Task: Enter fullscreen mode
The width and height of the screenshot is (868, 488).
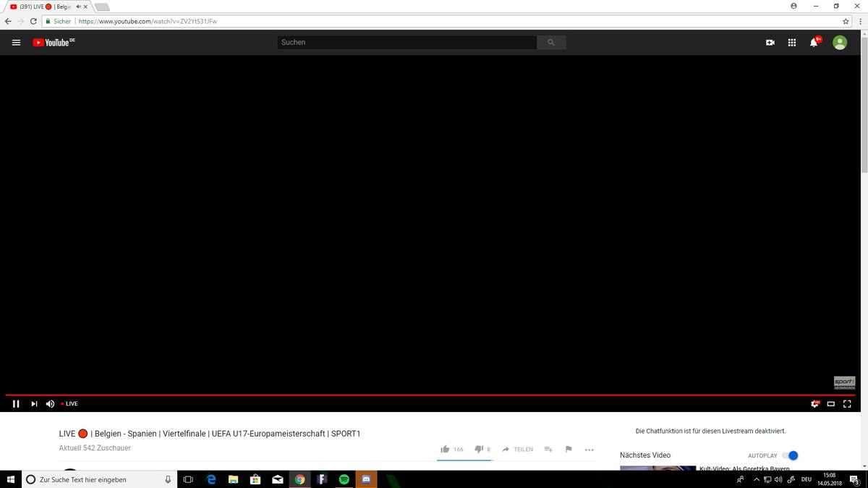Action: [x=847, y=403]
